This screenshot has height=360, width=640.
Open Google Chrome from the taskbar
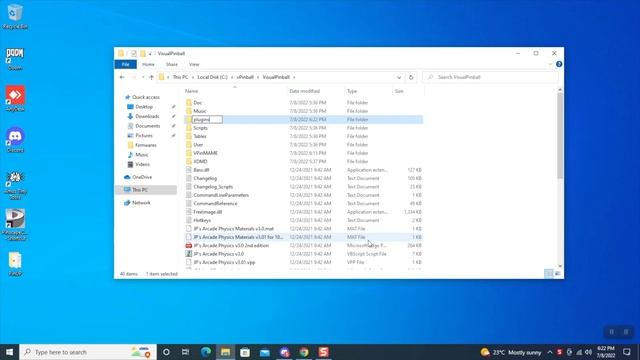coord(304,352)
